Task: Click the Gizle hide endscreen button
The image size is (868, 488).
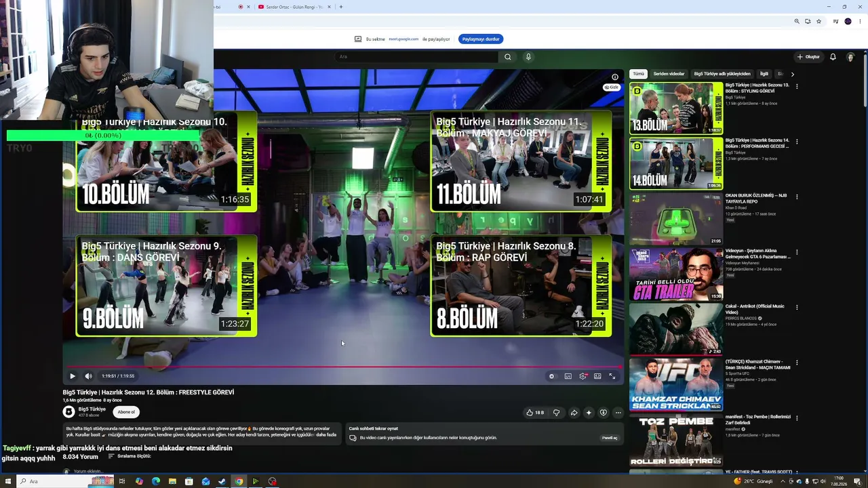Action: 611,87
